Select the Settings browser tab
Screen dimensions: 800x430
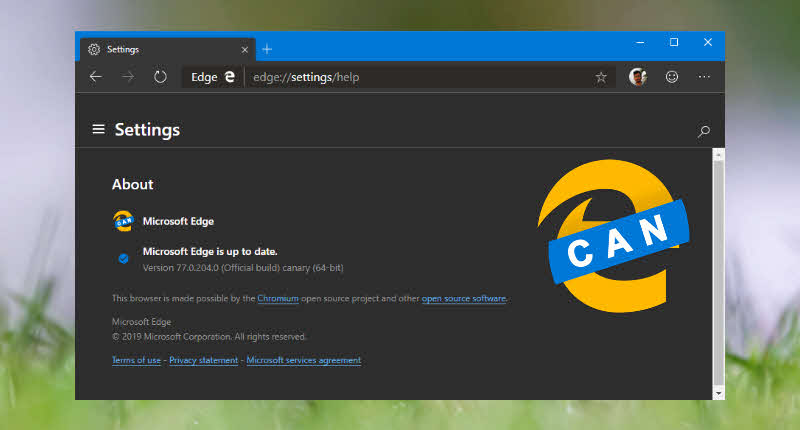pos(167,49)
